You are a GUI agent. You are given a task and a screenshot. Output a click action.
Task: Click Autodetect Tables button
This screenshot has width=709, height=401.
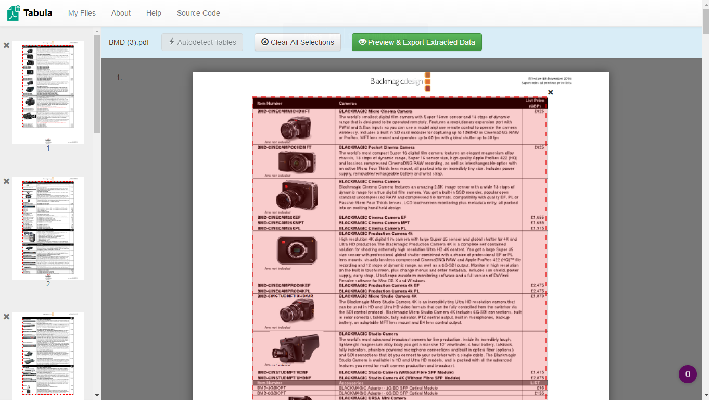pos(202,42)
